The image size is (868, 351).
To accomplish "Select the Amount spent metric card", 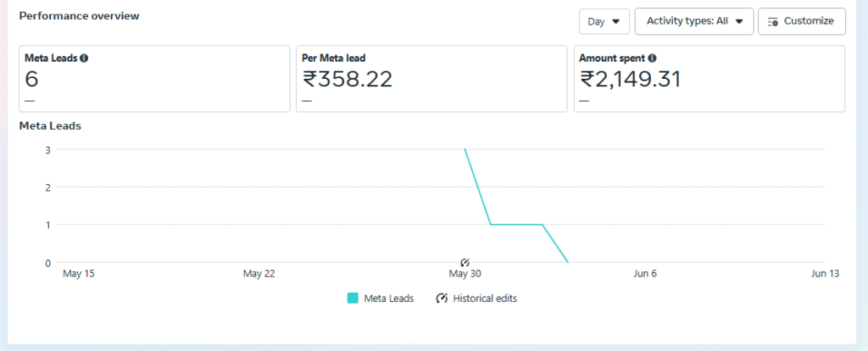I will [x=709, y=79].
